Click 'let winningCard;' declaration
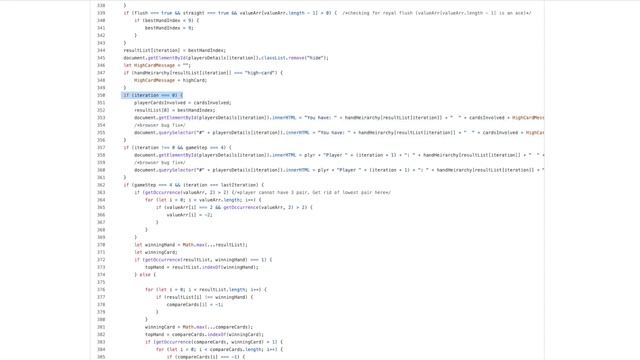 pyautogui.click(x=156, y=252)
